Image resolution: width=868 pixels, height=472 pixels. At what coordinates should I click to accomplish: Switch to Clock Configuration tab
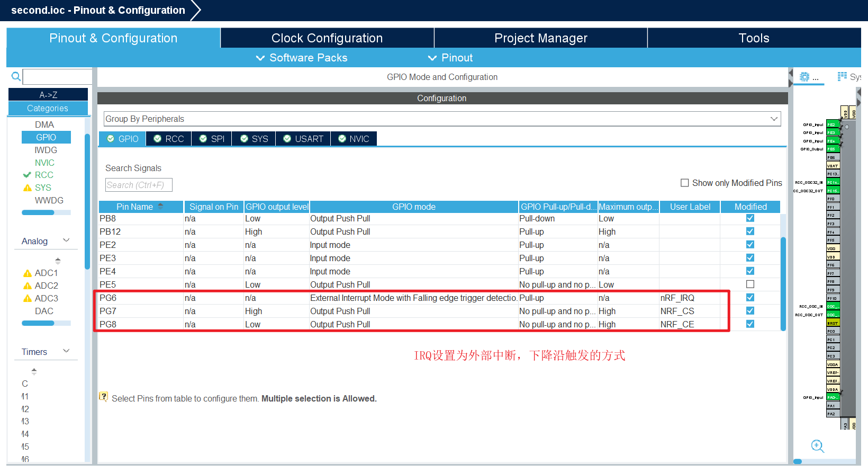pyautogui.click(x=327, y=38)
